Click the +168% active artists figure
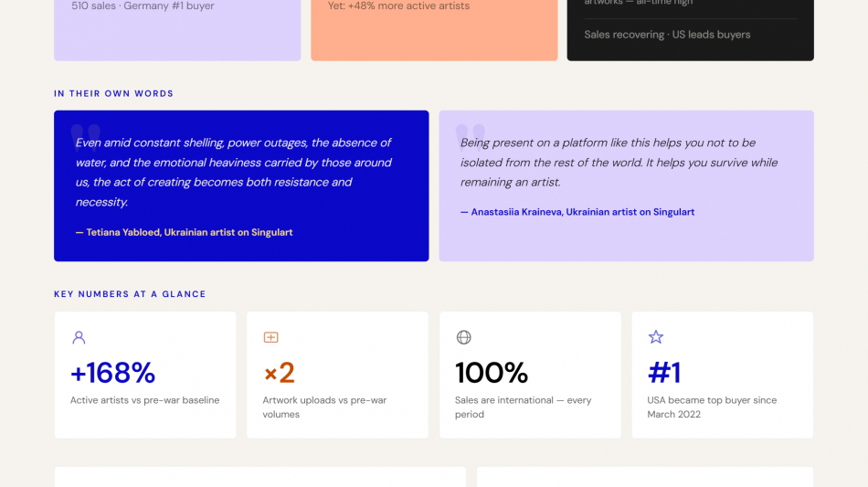Image resolution: width=868 pixels, height=487 pixels. (112, 373)
